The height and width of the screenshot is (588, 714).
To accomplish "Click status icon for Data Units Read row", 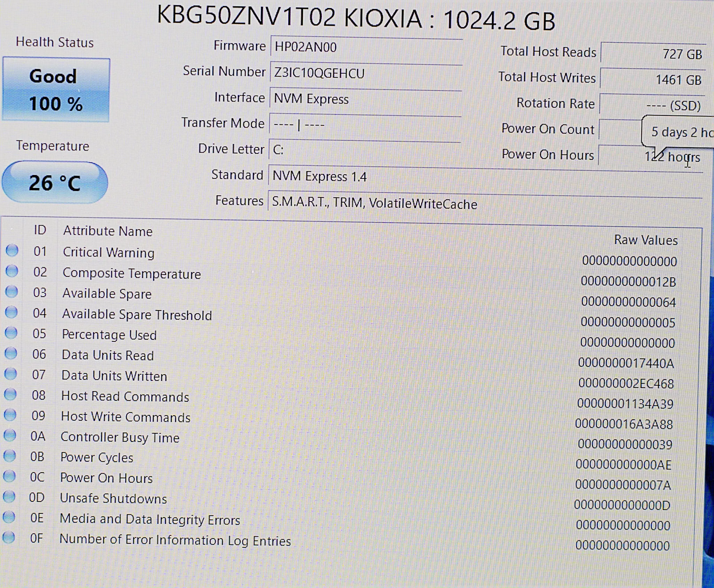I will click(x=11, y=353).
